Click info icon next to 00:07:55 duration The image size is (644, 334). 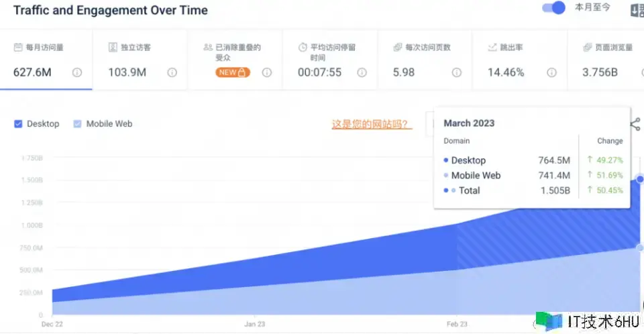pos(362,72)
